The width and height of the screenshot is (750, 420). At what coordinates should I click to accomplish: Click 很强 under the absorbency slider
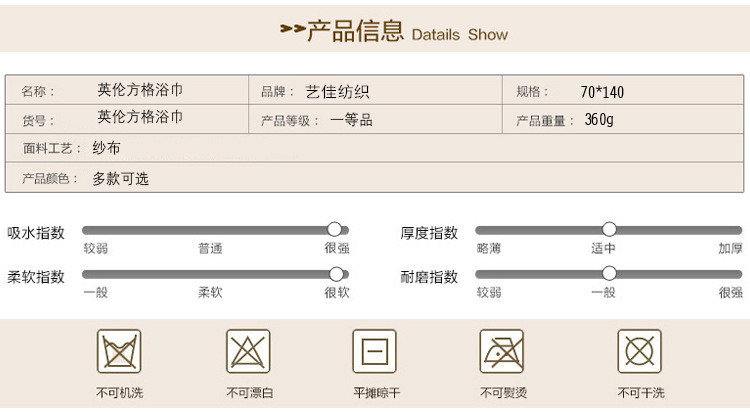337,248
